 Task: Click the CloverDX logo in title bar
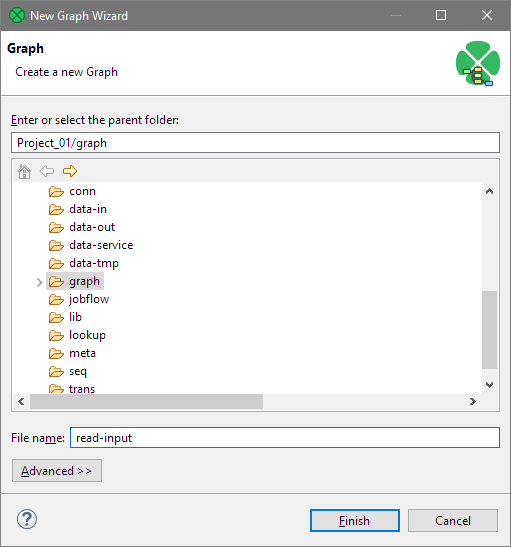pyautogui.click(x=17, y=15)
